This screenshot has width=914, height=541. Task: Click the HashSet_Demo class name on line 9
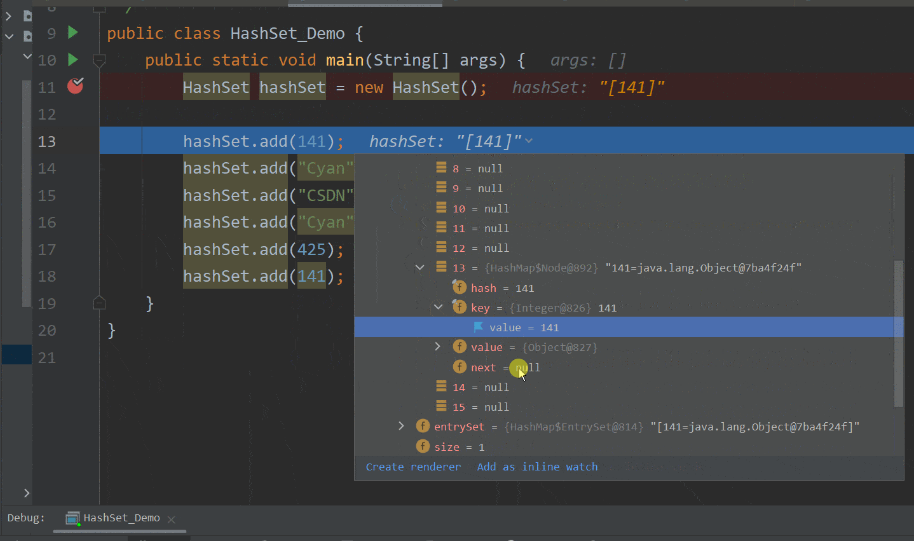[287, 33]
